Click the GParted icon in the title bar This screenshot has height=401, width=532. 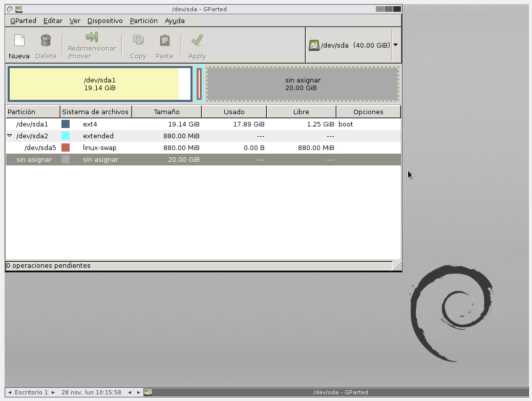coord(19,9)
